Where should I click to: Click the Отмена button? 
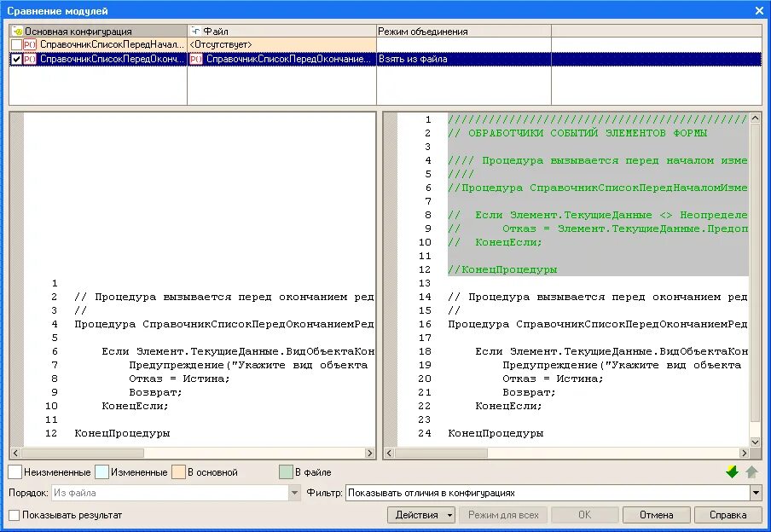click(657, 515)
